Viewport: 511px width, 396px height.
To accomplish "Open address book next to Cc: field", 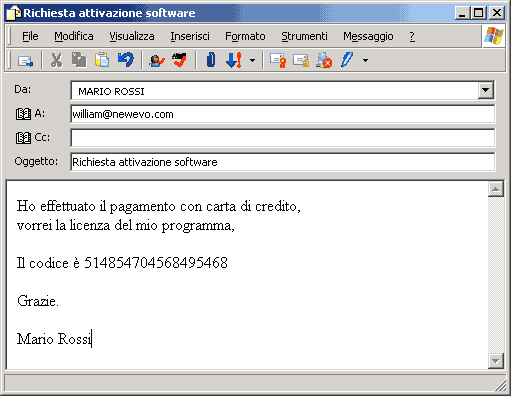I will point(23,138).
